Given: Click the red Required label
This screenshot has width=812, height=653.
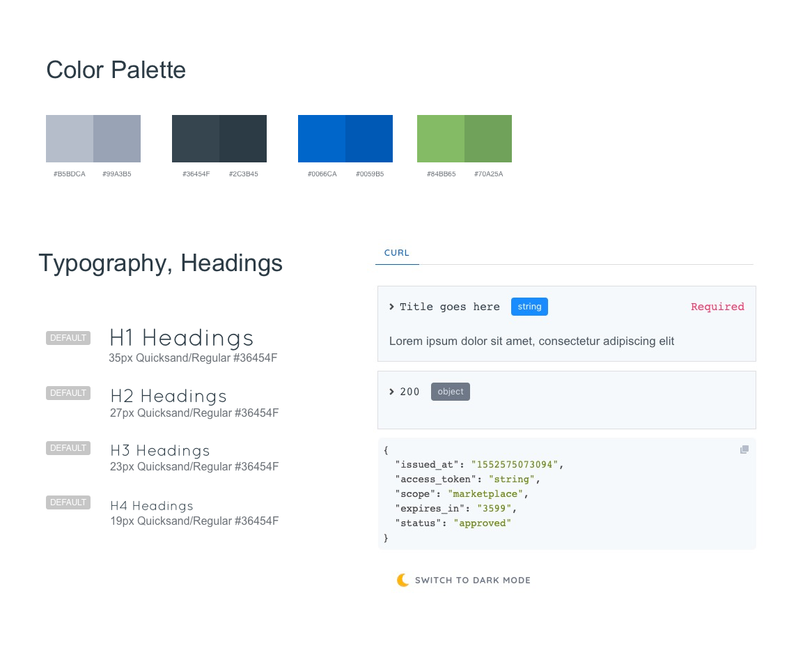Looking at the screenshot, I should click(x=717, y=307).
